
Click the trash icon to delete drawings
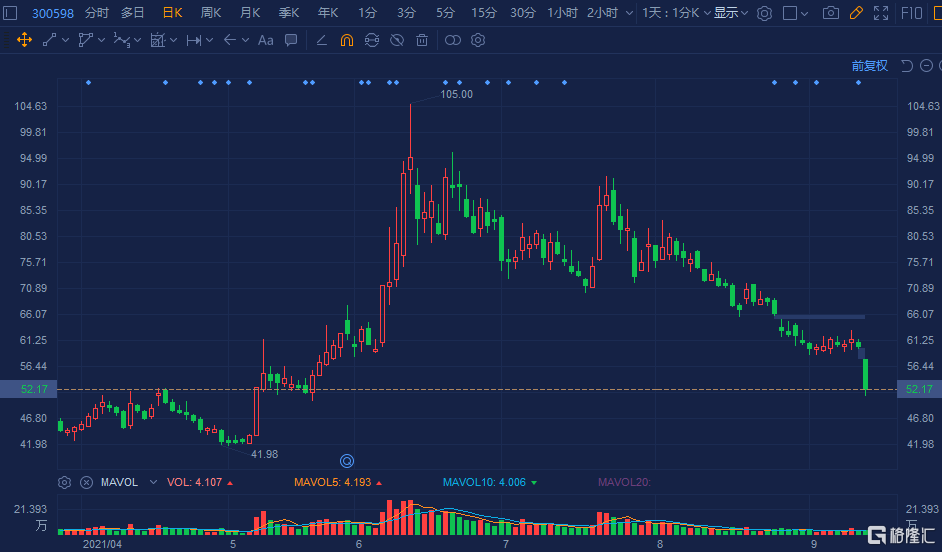coord(422,40)
